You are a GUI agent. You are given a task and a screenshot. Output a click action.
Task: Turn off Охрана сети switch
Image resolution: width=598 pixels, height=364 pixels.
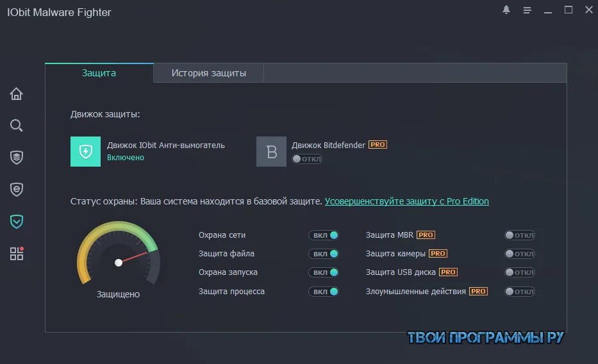[x=324, y=235]
